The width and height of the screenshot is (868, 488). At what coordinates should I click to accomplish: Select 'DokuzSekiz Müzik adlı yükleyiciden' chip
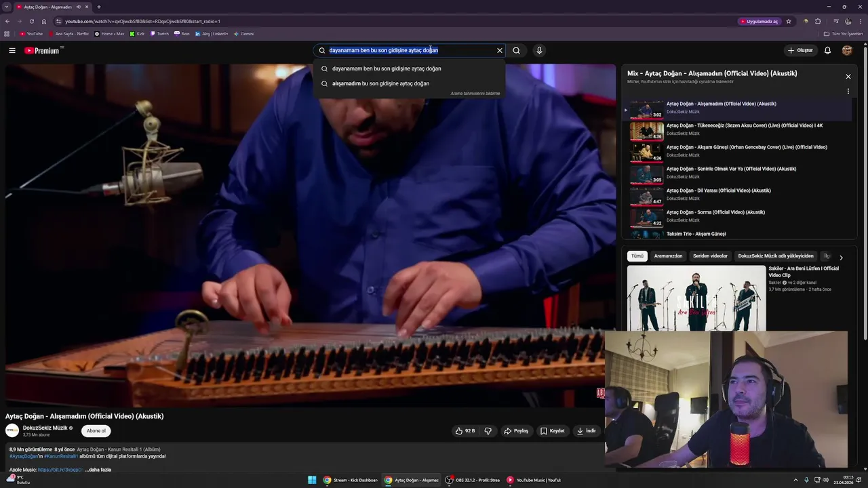pos(776,256)
